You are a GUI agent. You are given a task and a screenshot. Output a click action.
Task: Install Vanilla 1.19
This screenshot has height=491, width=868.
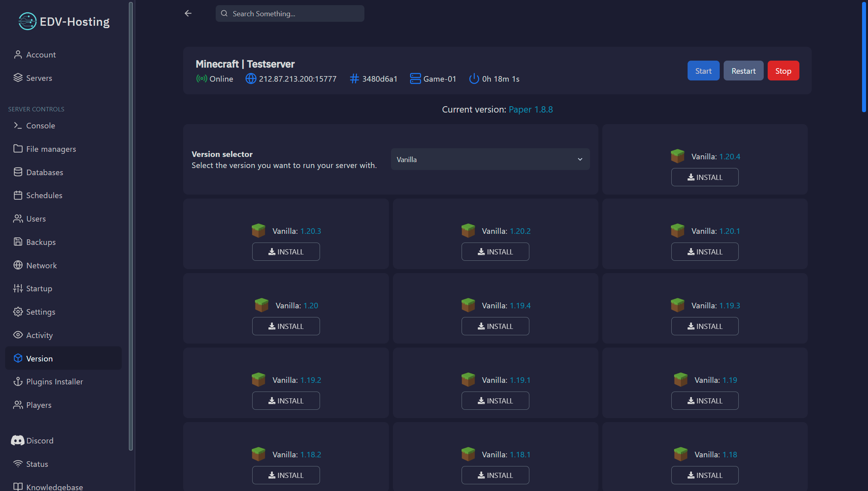[705, 401]
